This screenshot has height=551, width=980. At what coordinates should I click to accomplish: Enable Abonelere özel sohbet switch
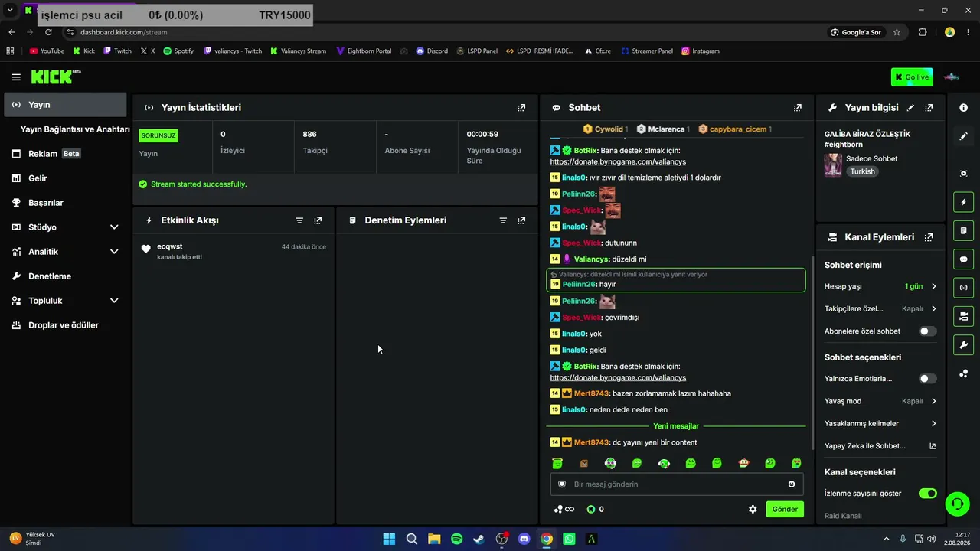[927, 331]
